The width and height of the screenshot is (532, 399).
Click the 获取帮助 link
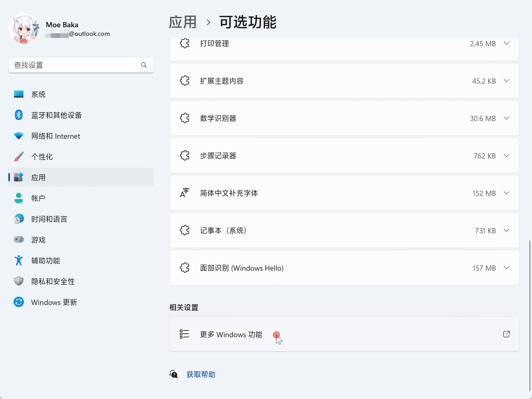click(200, 374)
